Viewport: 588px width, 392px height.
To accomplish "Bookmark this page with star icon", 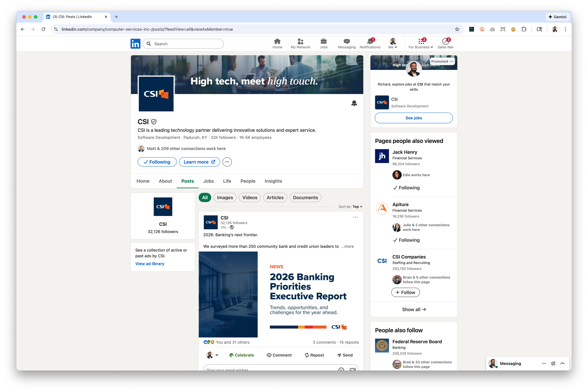I will point(457,29).
